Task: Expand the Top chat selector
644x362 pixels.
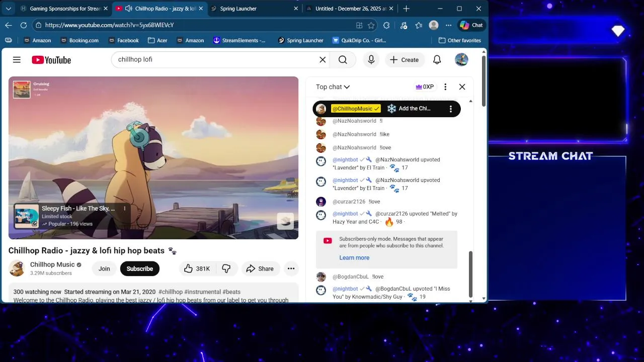Action: tap(333, 87)
